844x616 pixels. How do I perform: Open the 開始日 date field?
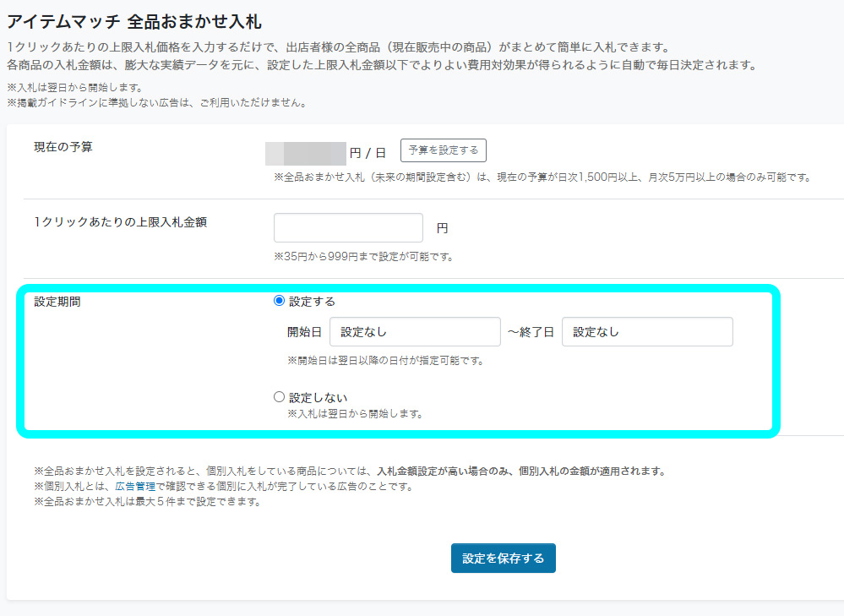click(x=415, y=332)
